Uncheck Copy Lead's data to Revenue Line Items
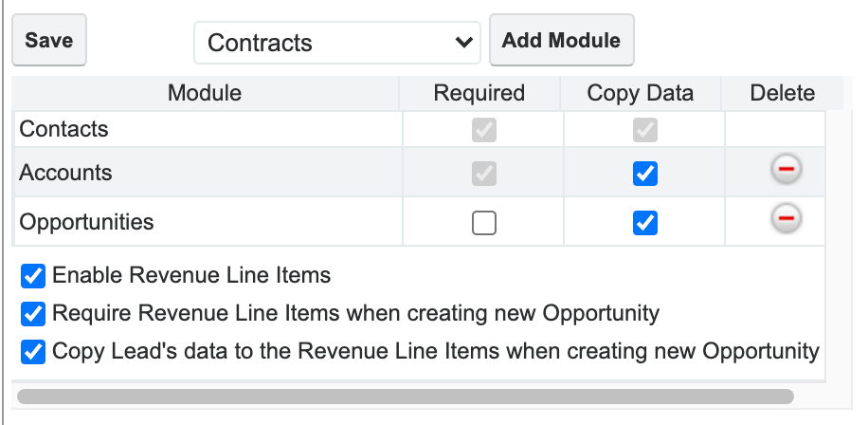Screen dimensions: 868x425 tap(33, 352)
